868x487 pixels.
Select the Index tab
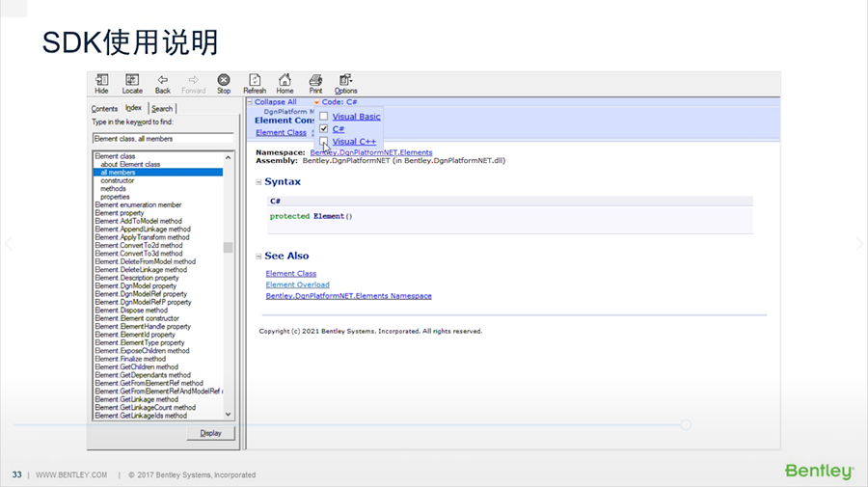[133, 108]
